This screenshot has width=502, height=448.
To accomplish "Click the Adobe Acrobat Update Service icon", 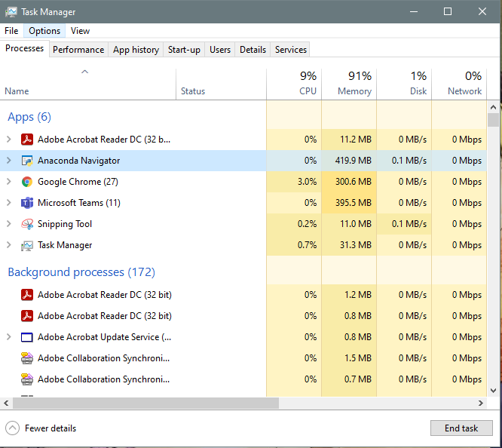I will [x=27, y=337].
